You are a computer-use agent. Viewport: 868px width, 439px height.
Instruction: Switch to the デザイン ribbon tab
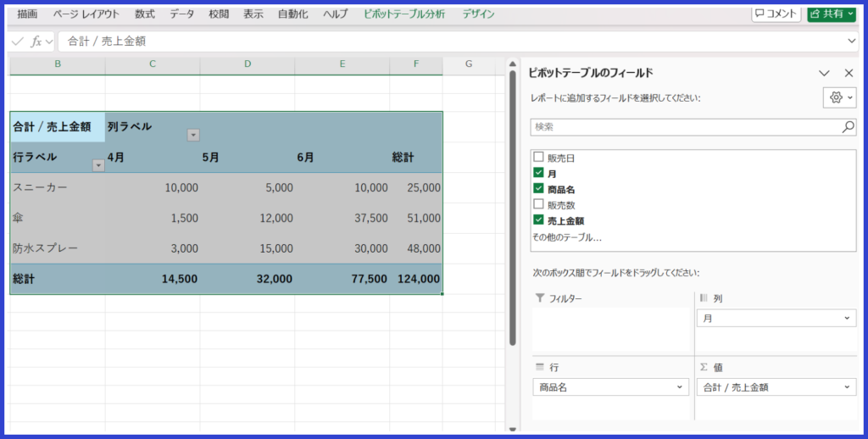[478, 14]
